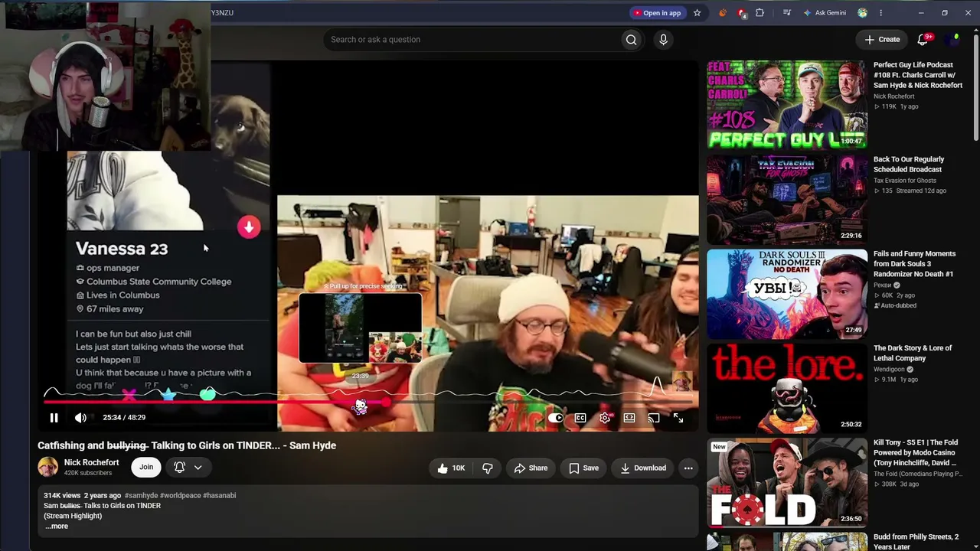The width and height of the screenshot is (980, 551).
Task: Click the red down-arrow button on Tinder profile
Action: [248, 227]
